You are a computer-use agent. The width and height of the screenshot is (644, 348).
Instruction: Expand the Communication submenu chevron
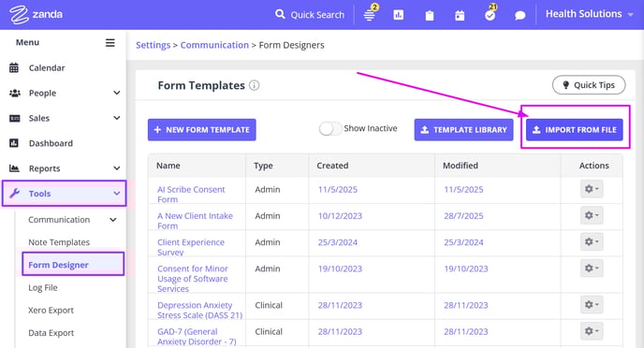113,220
